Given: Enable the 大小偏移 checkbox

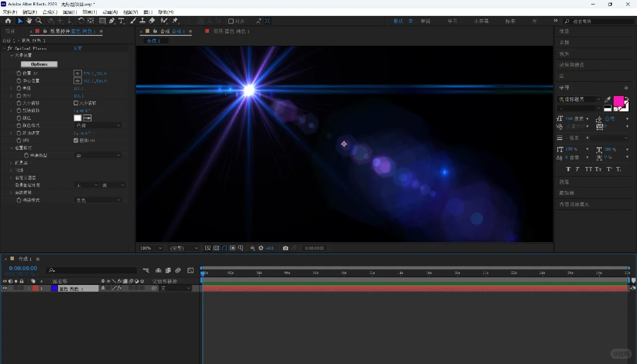Looking at the screenshot, I should (x=76, y=103).
